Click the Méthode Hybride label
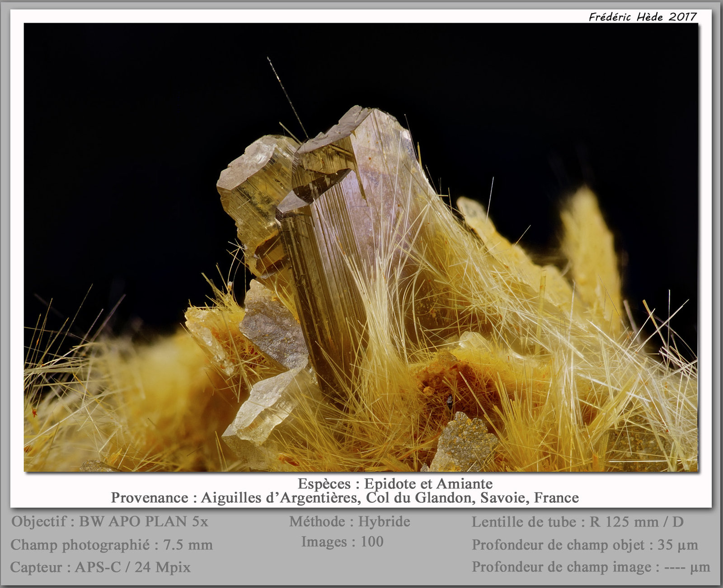The width and height of the screenshot is (723, 588). (x=350, y=522)
